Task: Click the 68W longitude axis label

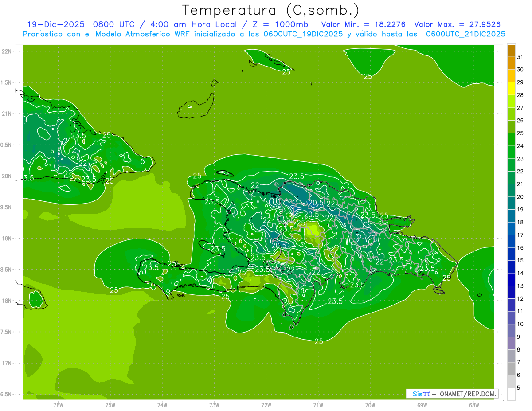Action: pyautogui.click(x=474, y=405)
